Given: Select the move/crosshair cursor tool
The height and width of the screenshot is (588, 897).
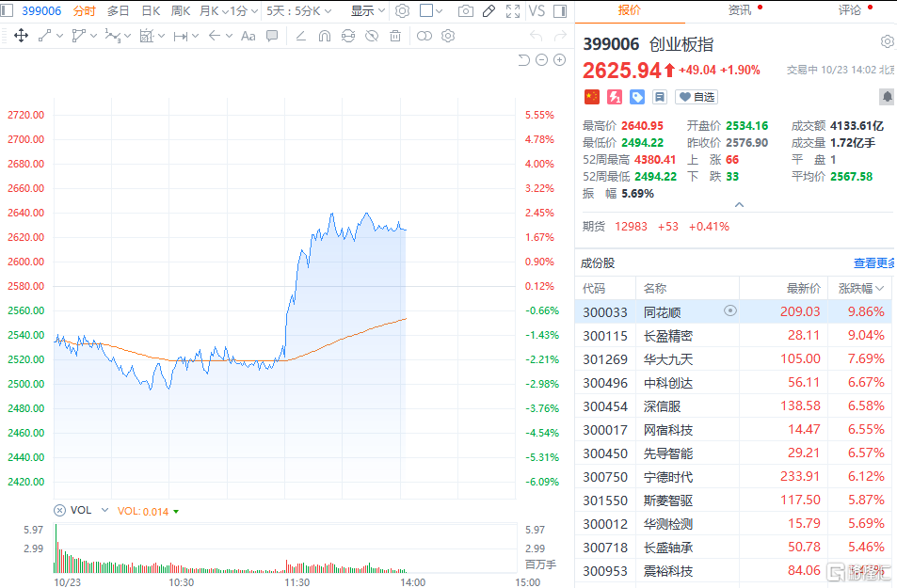Looking at the screenshot, I should point(21,36).
